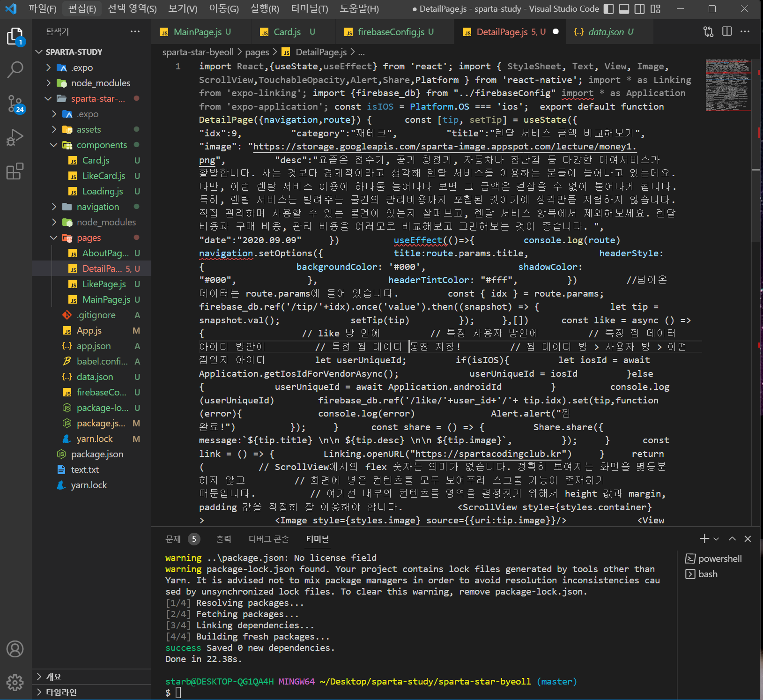Open the terminal launch profile dropdown

click(716, 539)
